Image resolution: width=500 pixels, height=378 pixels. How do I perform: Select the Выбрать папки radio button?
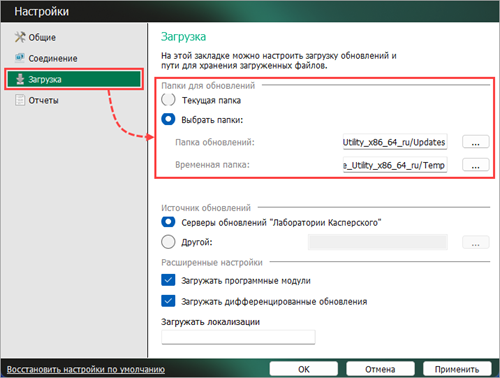point(168,119)
